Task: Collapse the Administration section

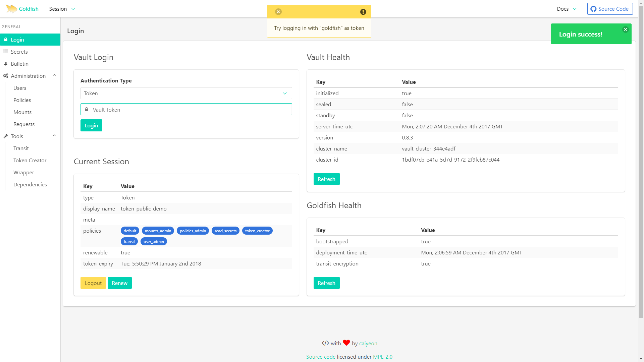Action: coord(54,76)
